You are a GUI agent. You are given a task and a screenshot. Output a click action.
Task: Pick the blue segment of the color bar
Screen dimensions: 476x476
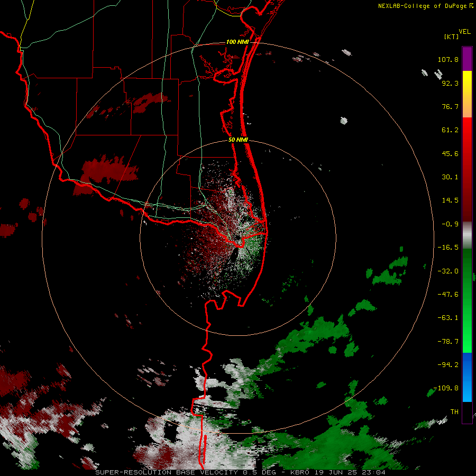pos(467,377)
